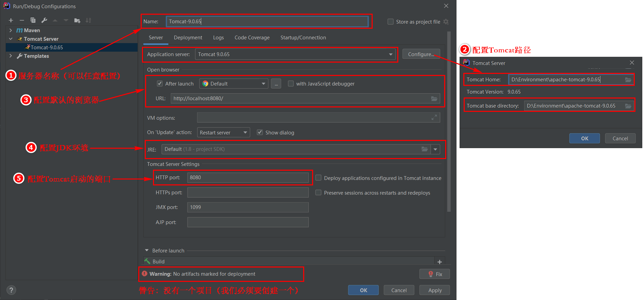Click HTTP port field
This screenshot has width=644, height=300.
pos(248,178)
